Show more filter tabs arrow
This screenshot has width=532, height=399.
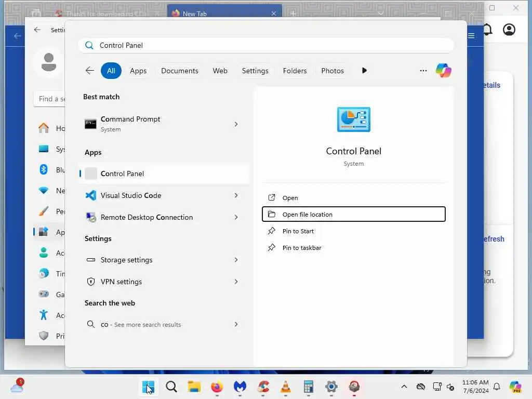(x=364, y=71)
